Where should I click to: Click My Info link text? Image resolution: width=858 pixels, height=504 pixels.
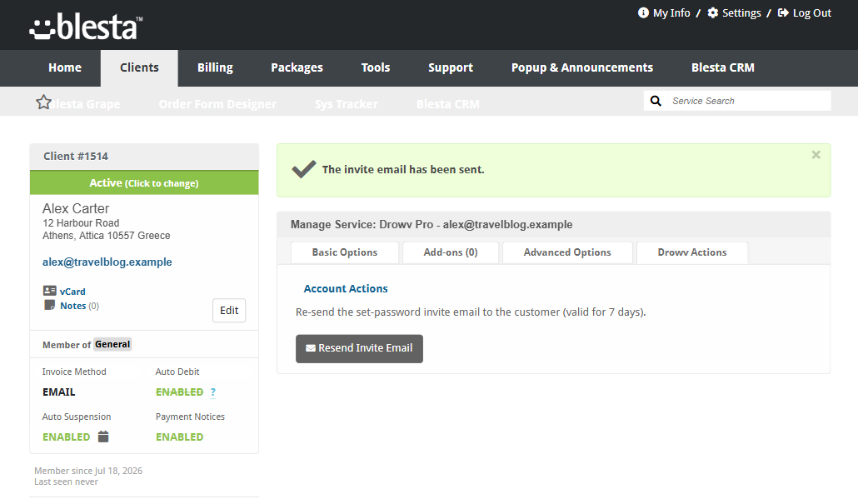click(x=671, y=13)
